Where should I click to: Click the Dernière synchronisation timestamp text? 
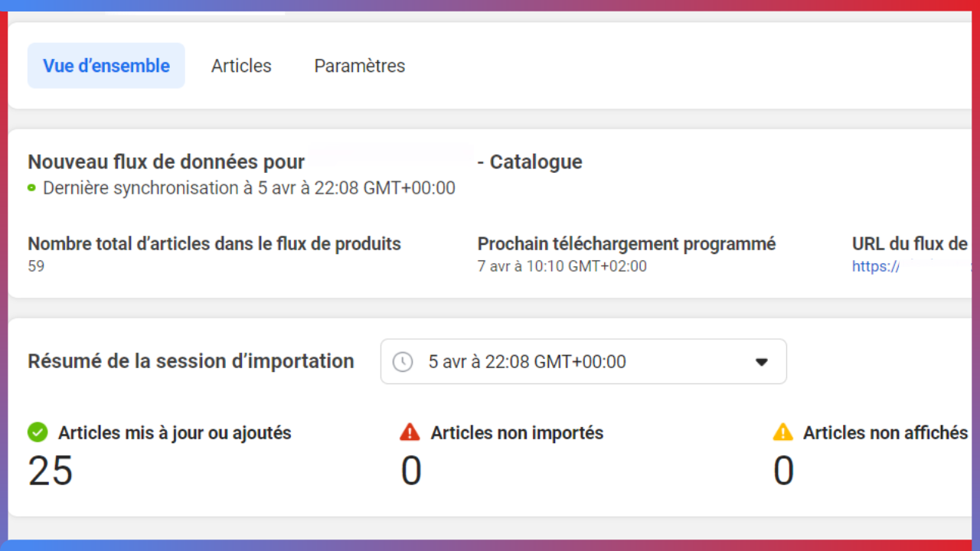(x=249, y=187)
